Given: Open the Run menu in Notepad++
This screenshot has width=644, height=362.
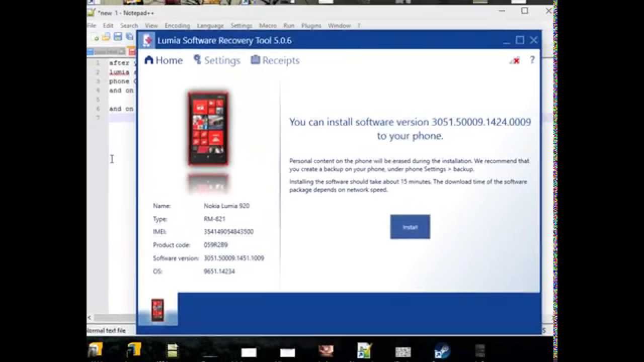Looking at the screenshot, I should [289, 26].
